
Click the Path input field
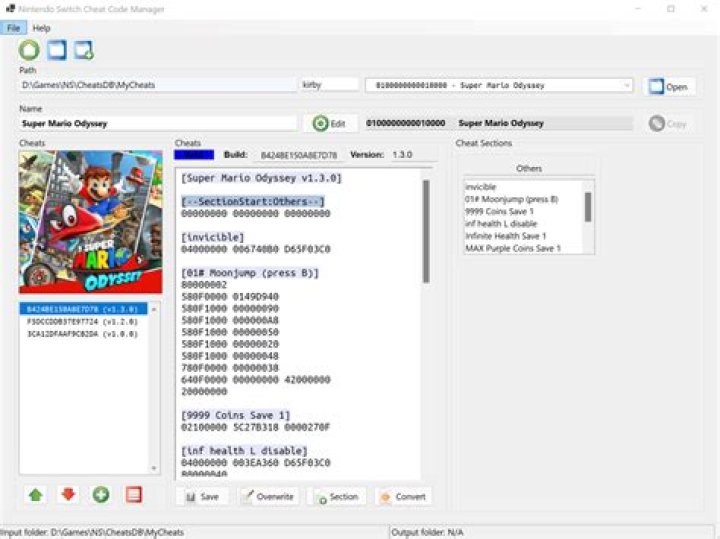click(x=158, y=85)
